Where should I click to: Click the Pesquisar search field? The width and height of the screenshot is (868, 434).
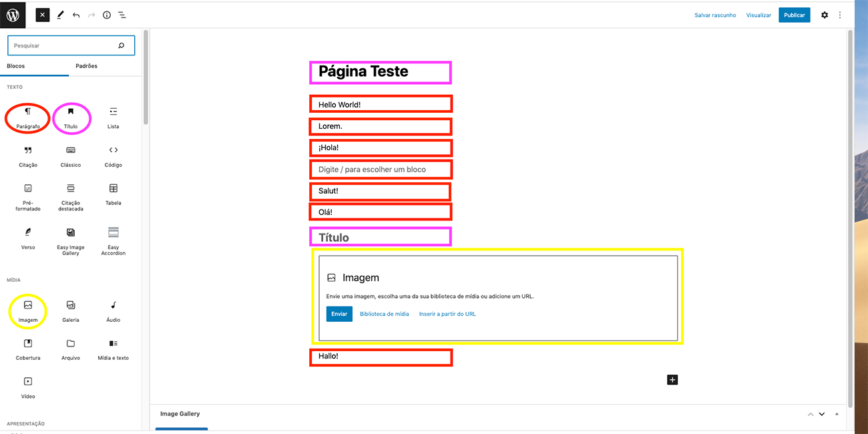63,45
